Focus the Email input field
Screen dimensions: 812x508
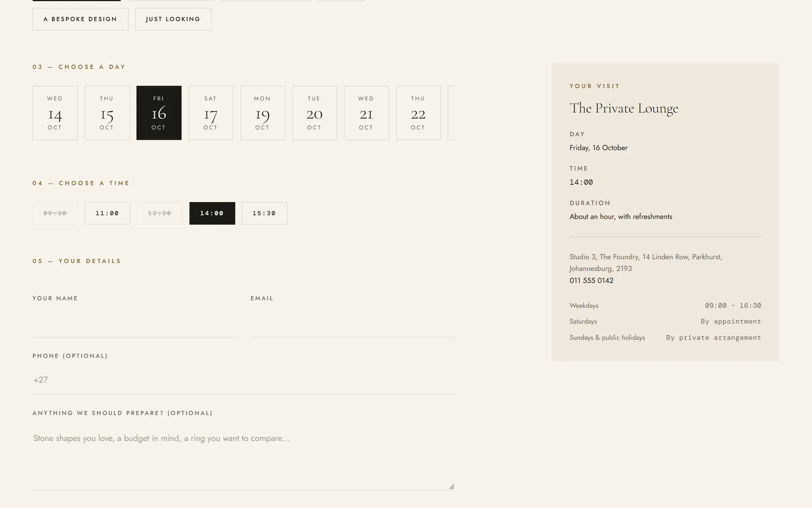pyautogui.click(x=352, y=323)
